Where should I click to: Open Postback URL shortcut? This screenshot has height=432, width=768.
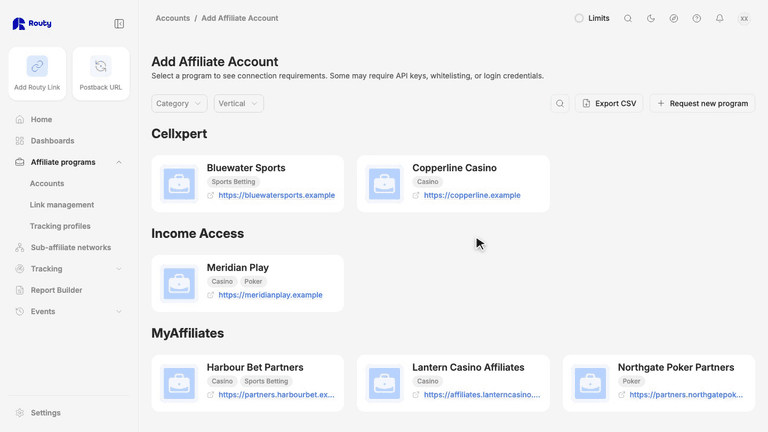click(x=101, y=74)
